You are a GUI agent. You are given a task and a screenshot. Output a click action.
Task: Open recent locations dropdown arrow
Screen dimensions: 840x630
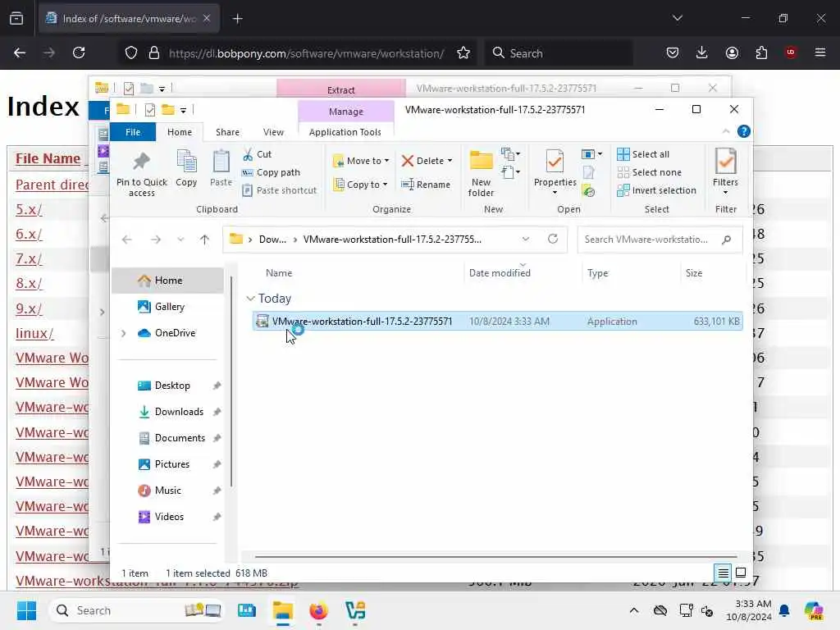[180, 240]
